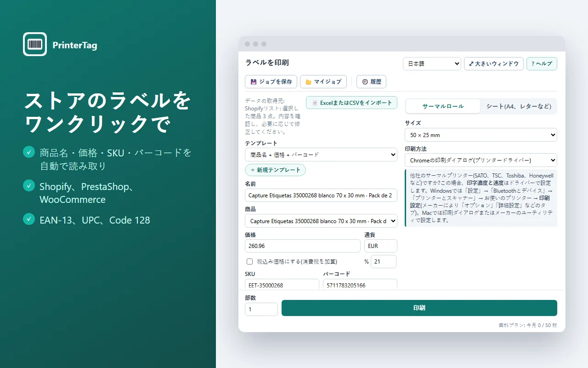The width and height of the screenshot is (588, 368).
Task: Enable the 税込み価格にする checkbox
Action: tap(250, 262)
